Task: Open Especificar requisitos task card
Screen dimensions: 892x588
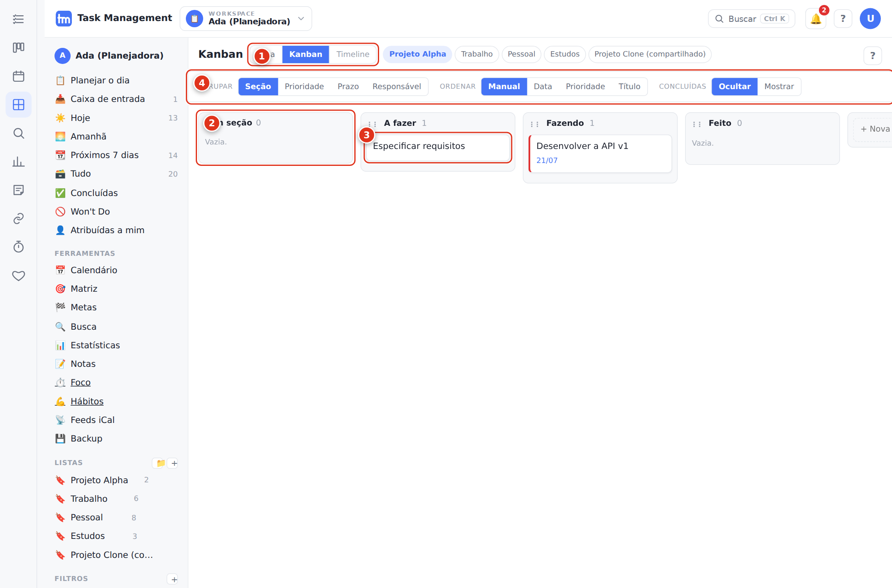Action: 438,147
